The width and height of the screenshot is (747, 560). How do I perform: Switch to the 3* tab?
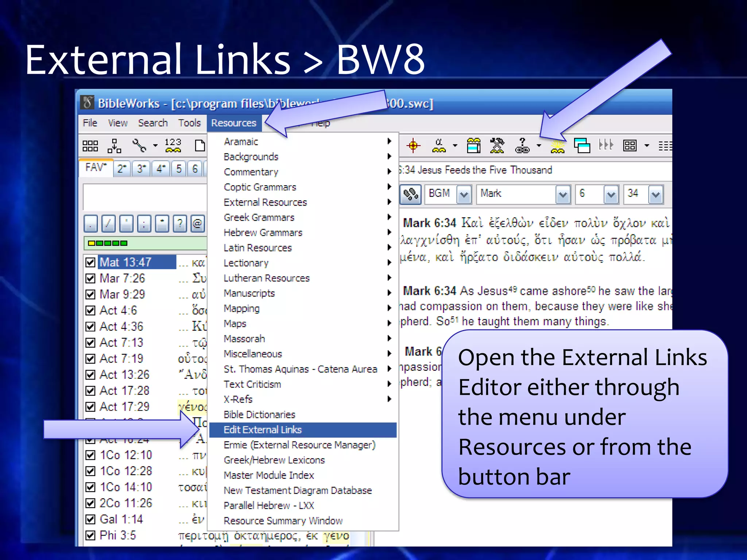(141, 169)
